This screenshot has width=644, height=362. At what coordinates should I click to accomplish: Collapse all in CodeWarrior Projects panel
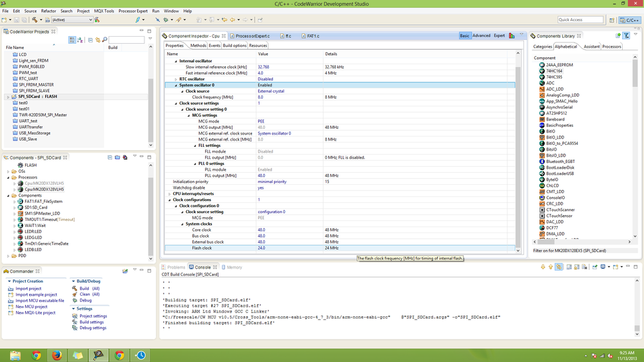(x=90, y=40)
